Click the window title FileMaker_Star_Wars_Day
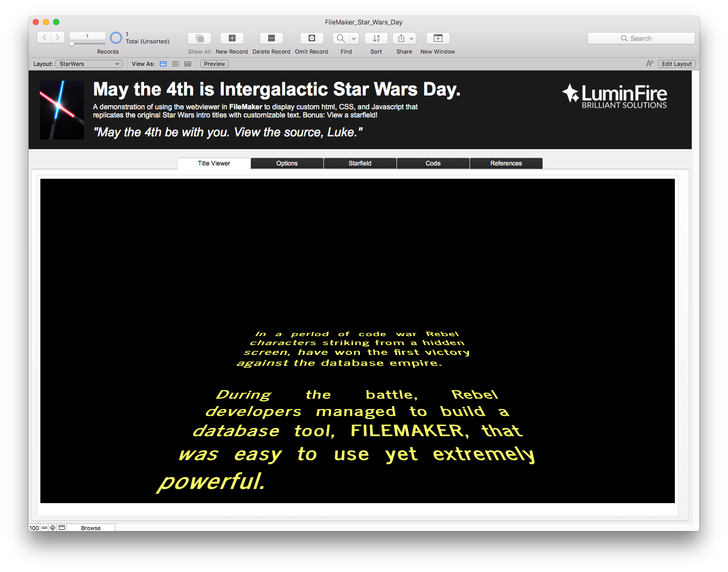Image resolution: width=728 pixels, height=572 pixels. click(x=364, y=22)
